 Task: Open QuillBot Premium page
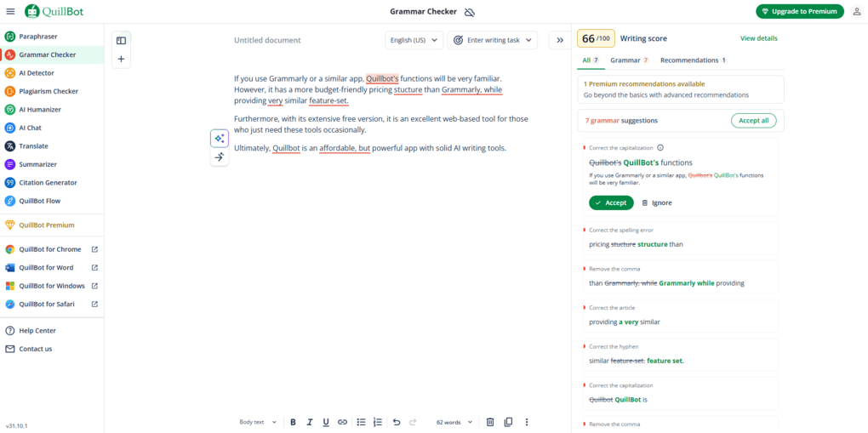52,225
